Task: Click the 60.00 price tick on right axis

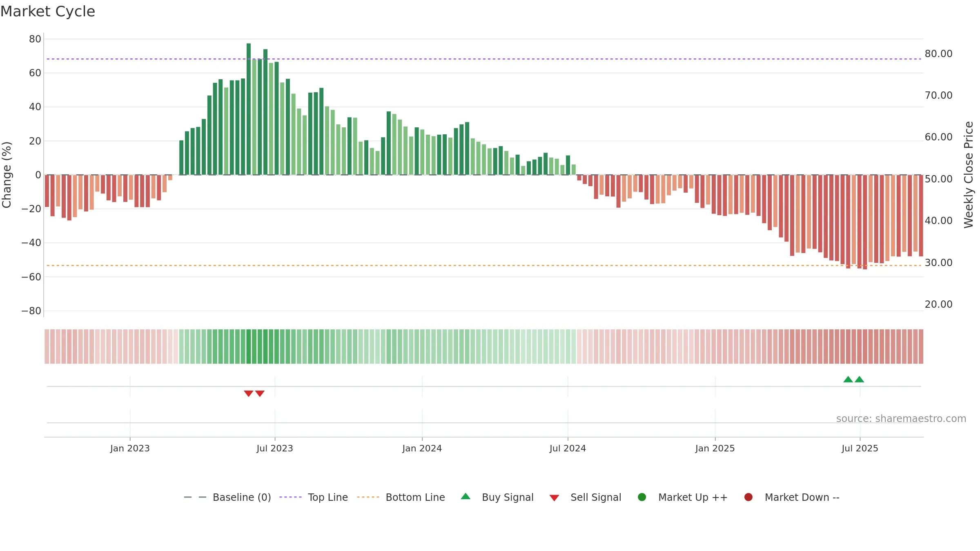Action: coord(938,137)
